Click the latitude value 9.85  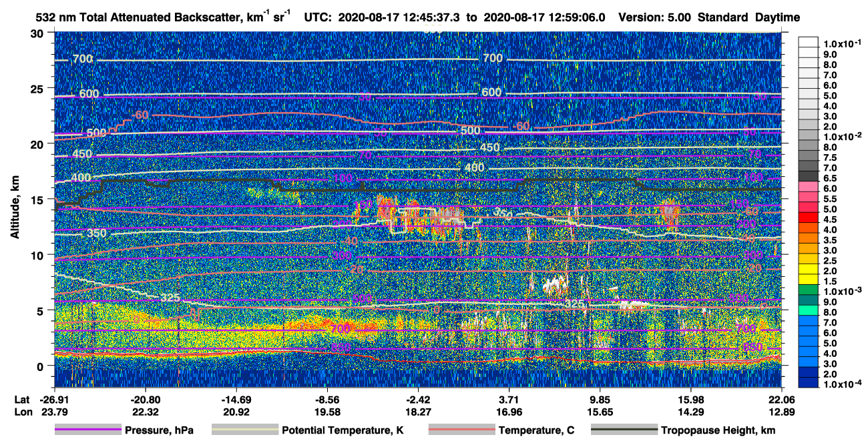click(x=600, y=399)
